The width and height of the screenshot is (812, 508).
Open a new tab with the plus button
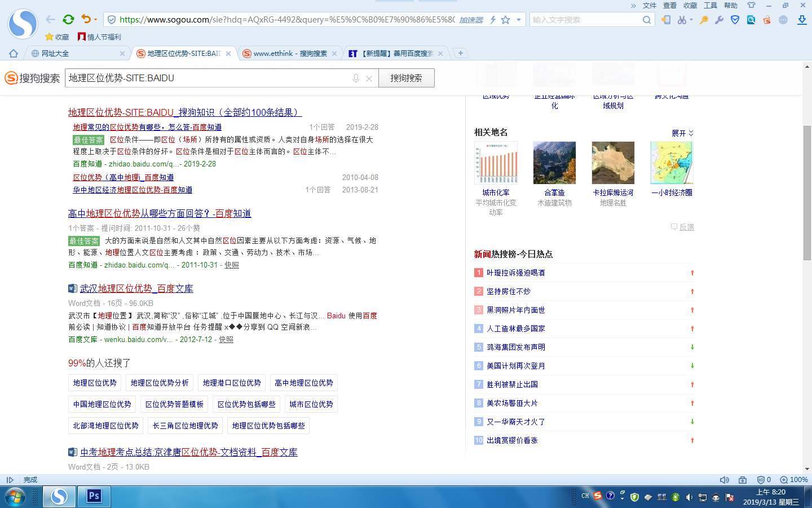(461, 53)
